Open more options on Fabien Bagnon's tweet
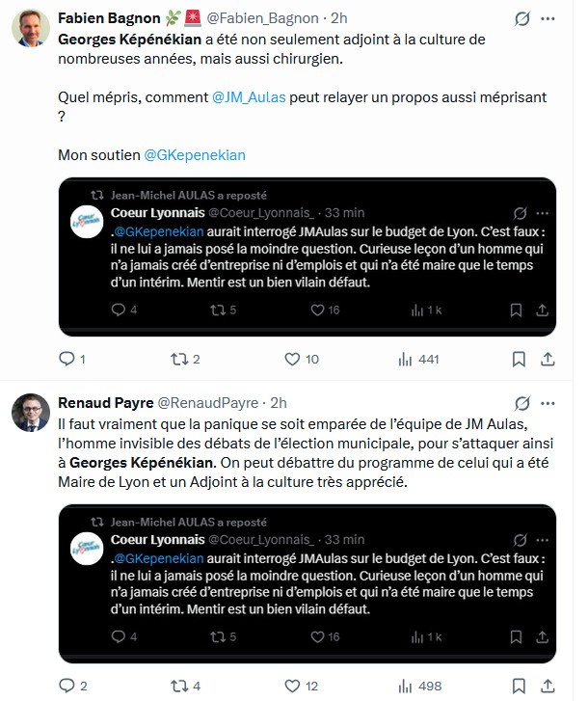 [x=548, y=18]
